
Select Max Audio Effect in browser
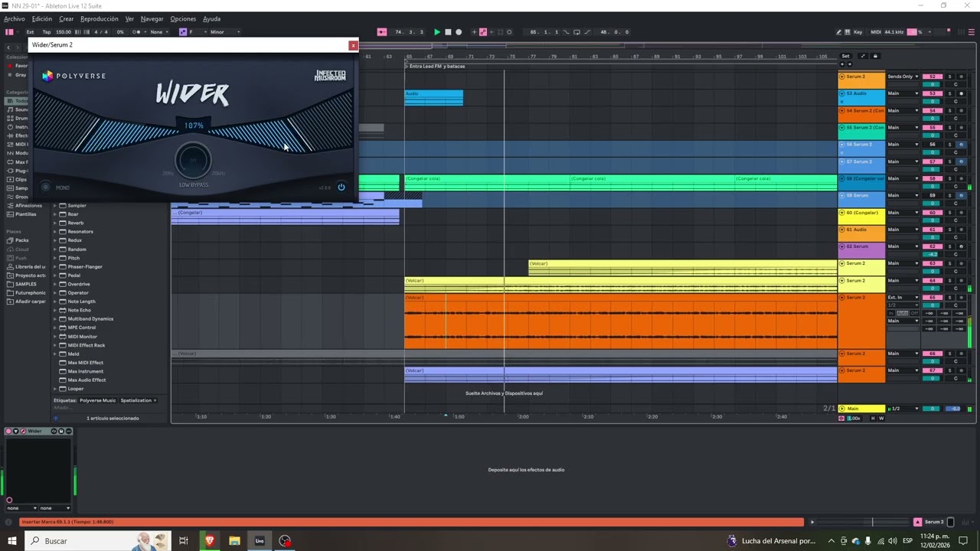pos(87,380)
